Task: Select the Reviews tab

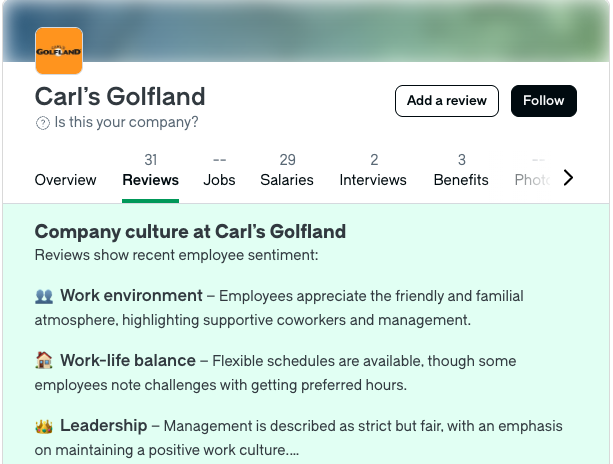Action: [x=151, y=180]
